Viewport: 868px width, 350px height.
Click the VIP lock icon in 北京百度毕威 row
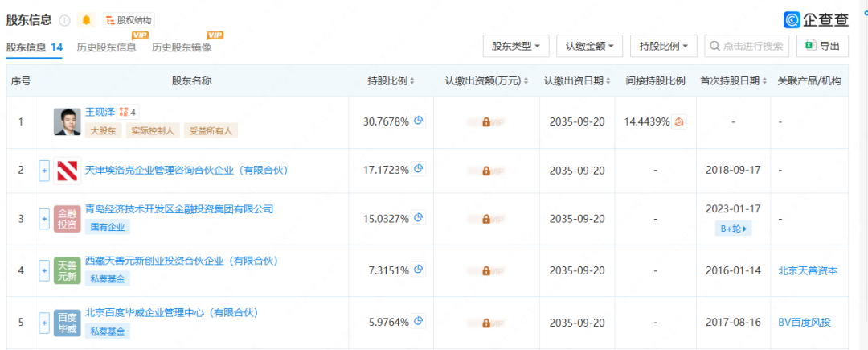click(x=486, y=323)
